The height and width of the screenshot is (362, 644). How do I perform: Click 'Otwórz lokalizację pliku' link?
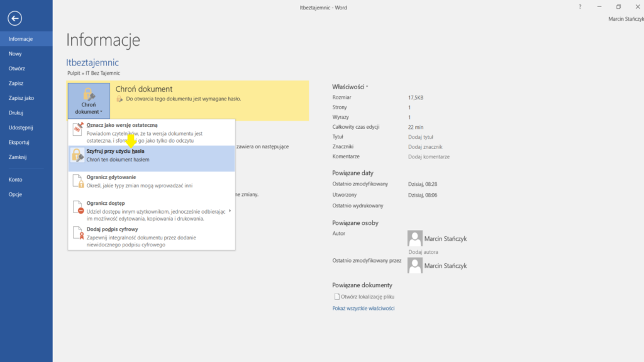click(367, 297)
